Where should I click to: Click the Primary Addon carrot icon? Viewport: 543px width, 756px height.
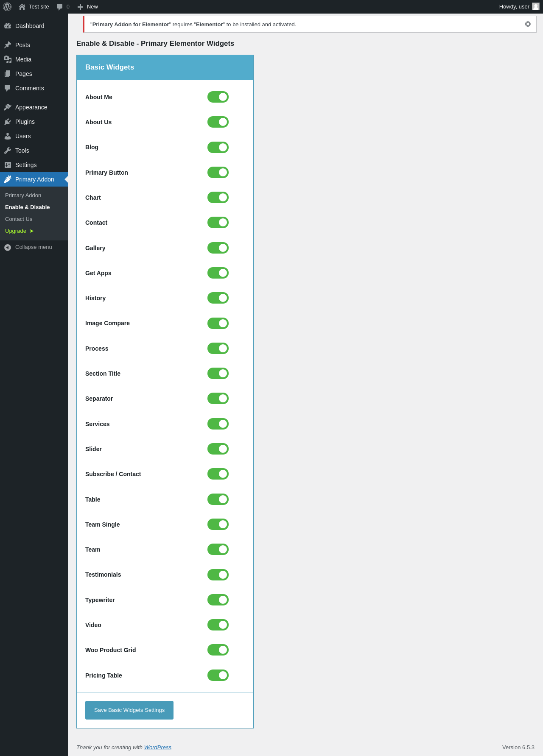click(8, 179)
